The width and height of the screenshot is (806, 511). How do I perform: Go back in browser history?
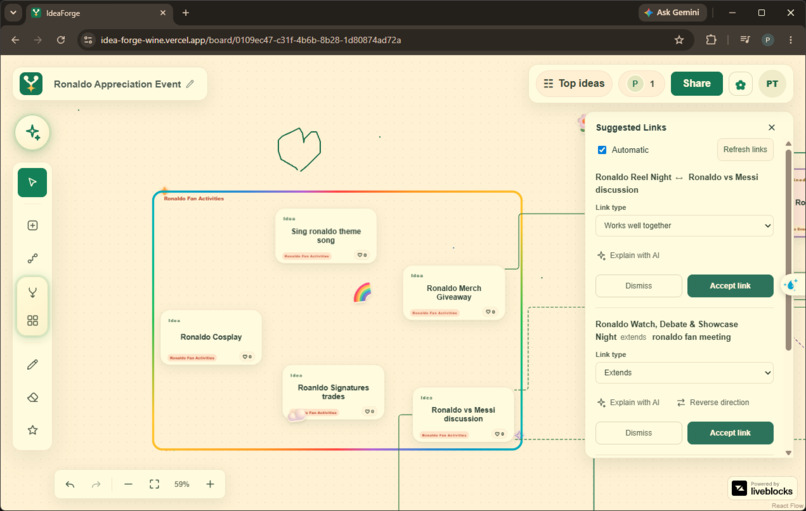point(15,40)
